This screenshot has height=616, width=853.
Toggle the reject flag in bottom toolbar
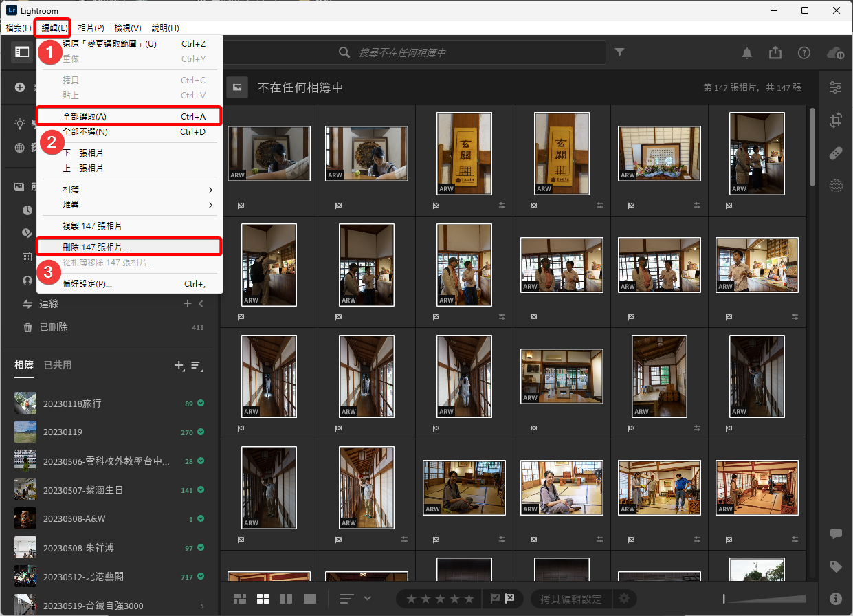(510, 599)
